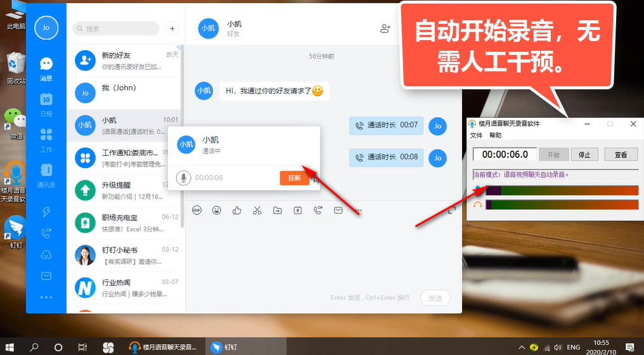
Task: Click the calendar task icon in chat toolbar
Action: (x=298, y=210)
